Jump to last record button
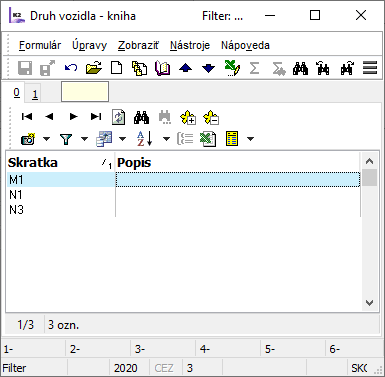This screenshot has height=377, width=385. pos(96,116)
